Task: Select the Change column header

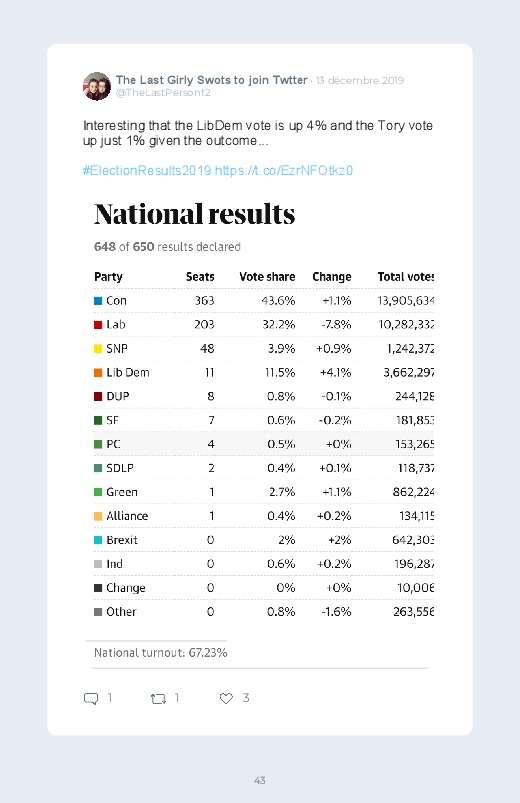Action: pyautogui.click(x=332, y=277)
